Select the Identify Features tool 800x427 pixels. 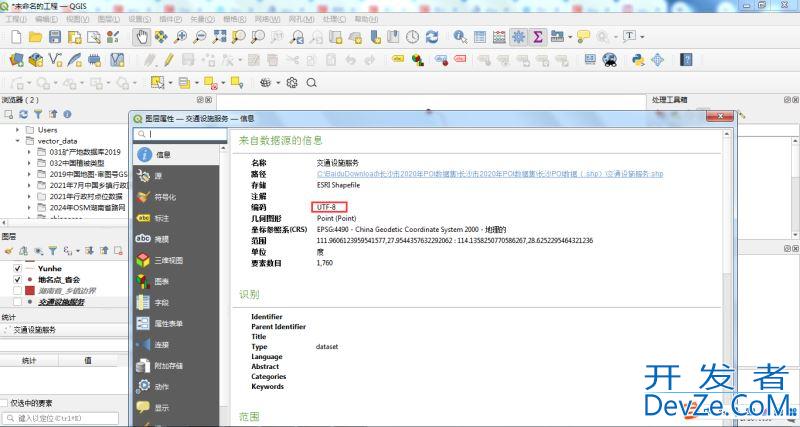460,37
